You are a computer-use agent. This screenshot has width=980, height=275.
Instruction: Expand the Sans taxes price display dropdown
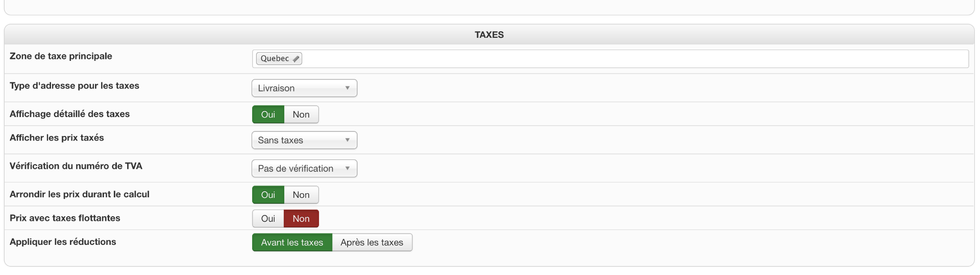(x=304, y=140)
